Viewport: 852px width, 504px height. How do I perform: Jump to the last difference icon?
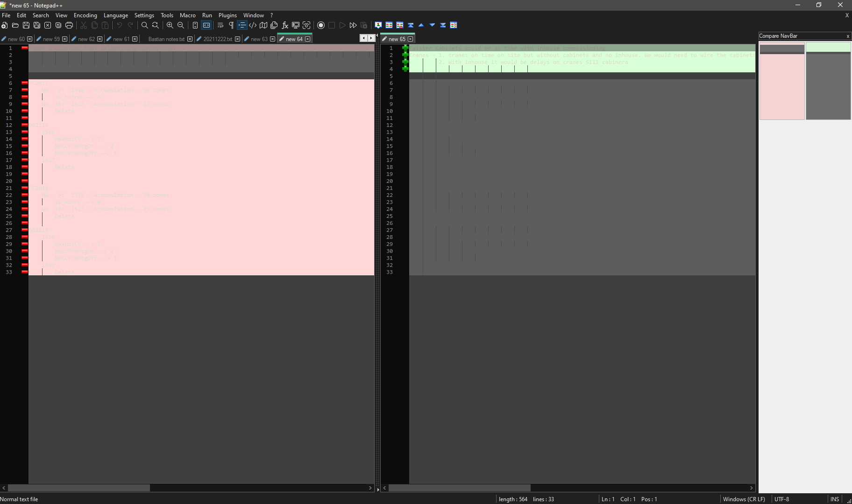point(443,25)
